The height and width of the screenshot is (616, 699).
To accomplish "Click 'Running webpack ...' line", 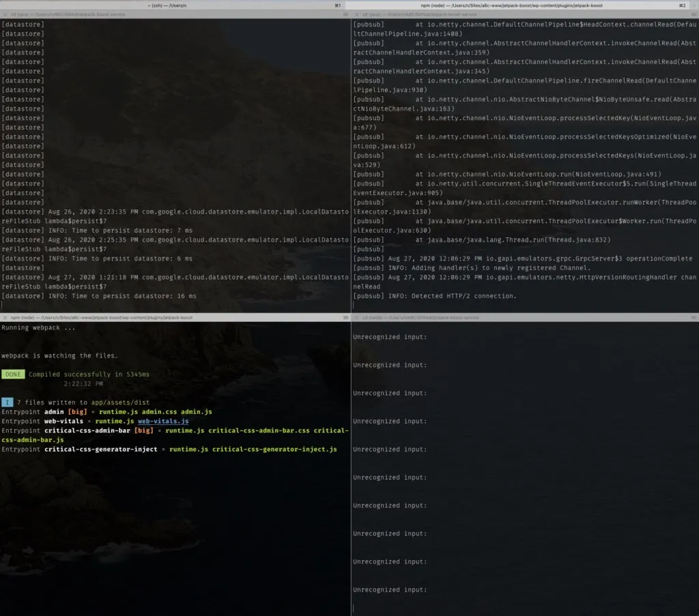I will 38,327.
